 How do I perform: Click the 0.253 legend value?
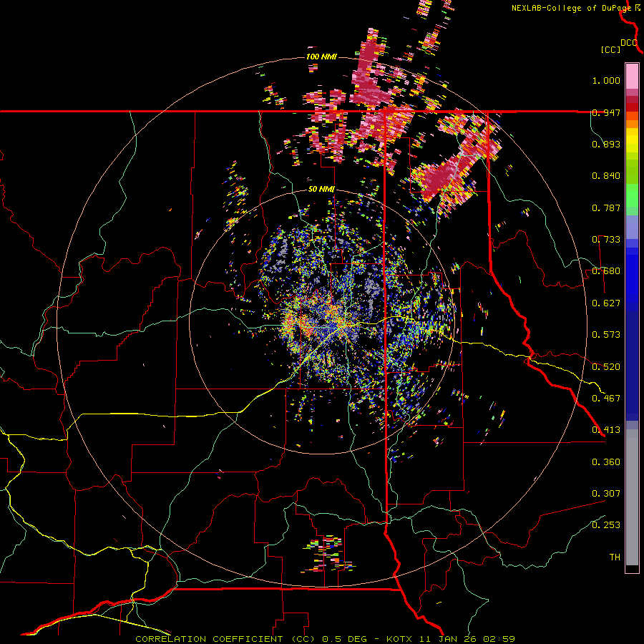(x=606, y=525)
